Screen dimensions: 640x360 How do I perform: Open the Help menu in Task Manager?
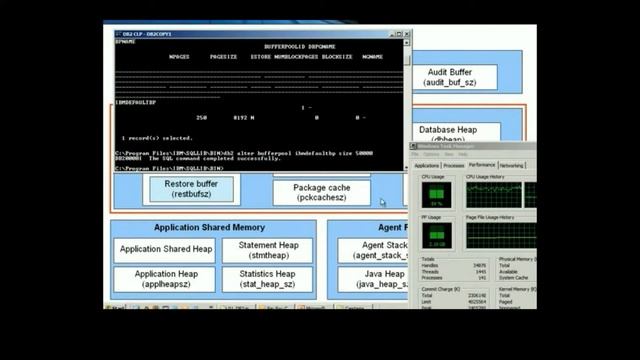pos(462,154)
